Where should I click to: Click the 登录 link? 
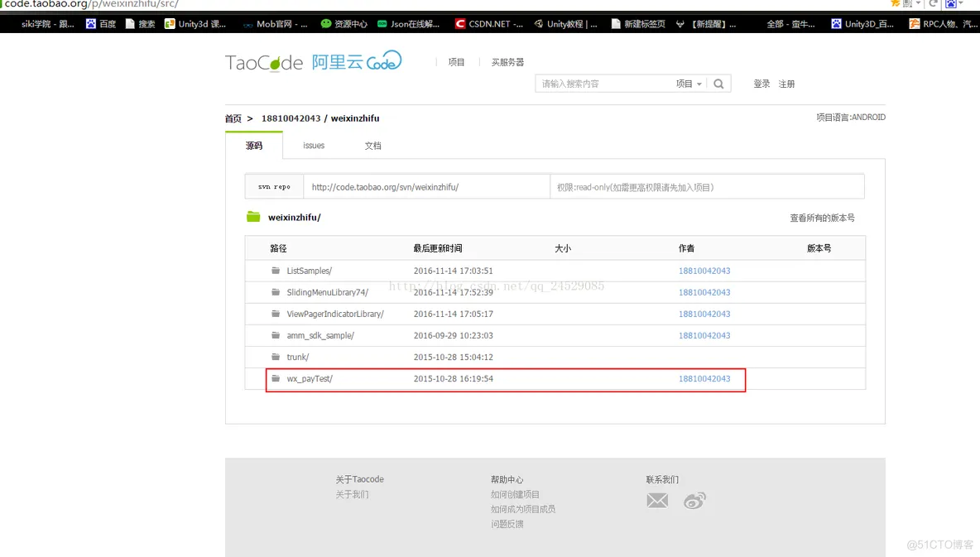(761, 84)
